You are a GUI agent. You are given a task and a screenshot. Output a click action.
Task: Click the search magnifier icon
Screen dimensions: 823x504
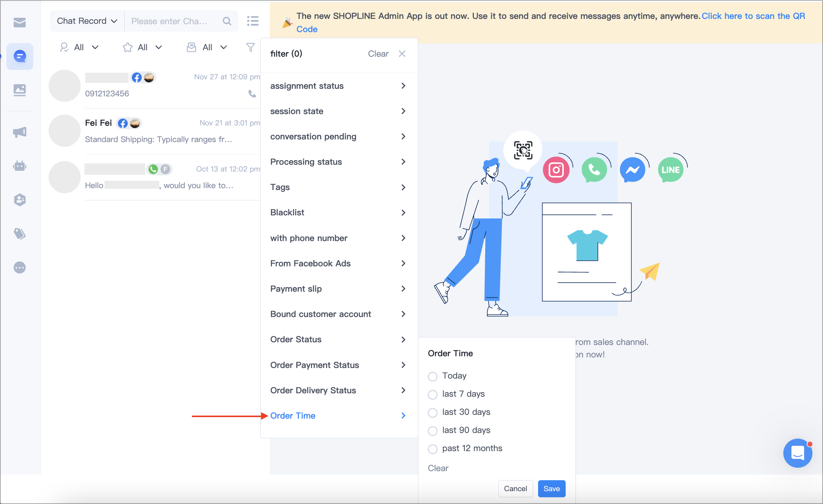[227, 21]
